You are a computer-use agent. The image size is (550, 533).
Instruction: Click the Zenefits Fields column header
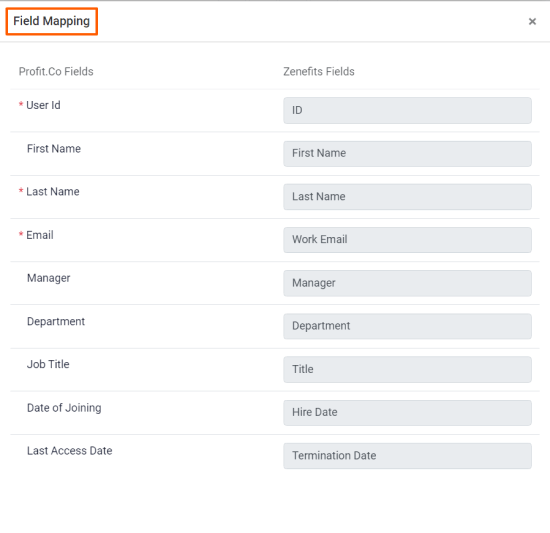pos(319,72)
